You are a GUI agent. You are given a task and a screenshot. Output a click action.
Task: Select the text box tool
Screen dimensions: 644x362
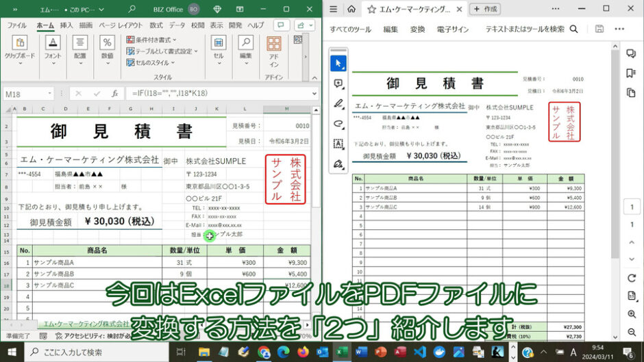tap(338, 144)
